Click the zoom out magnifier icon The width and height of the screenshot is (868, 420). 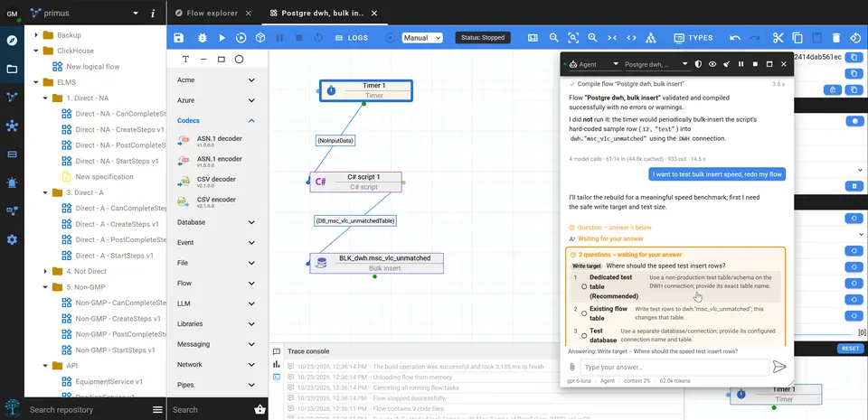[x=553, y=38]
